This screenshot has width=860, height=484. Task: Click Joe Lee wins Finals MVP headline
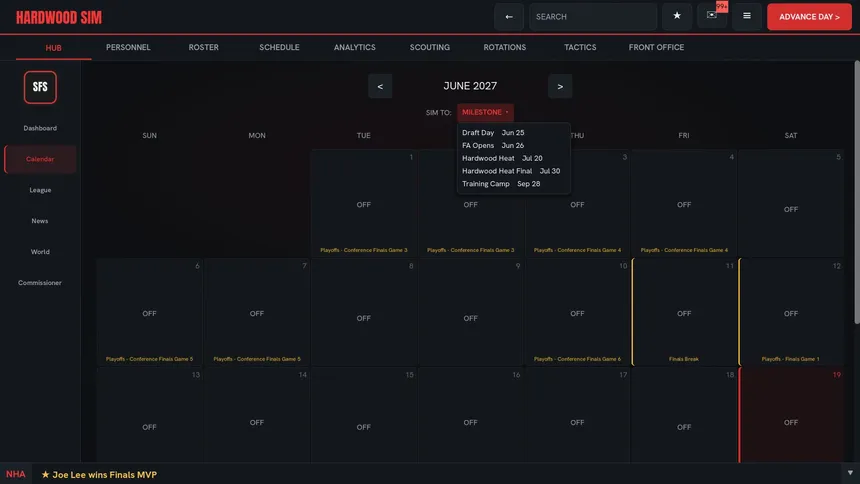(99, 475)
